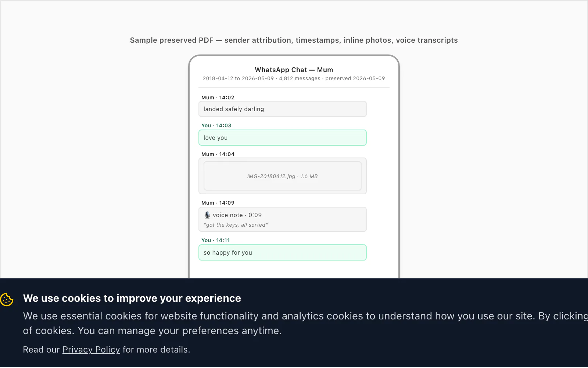Click the cookie banner heading
The image size is (588, 368).
132,298
